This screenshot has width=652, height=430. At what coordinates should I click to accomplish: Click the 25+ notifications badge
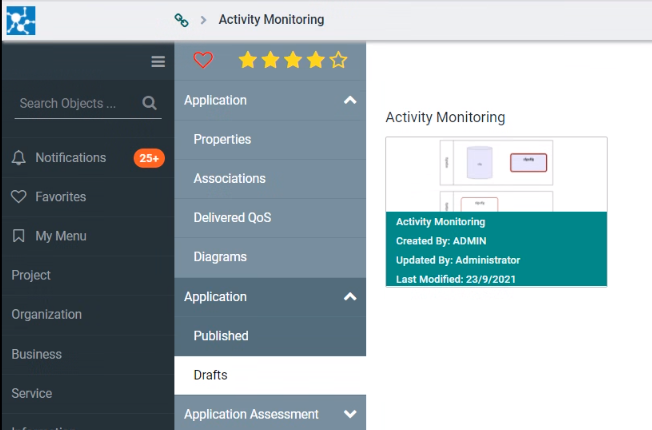click(x=149, y=158)
